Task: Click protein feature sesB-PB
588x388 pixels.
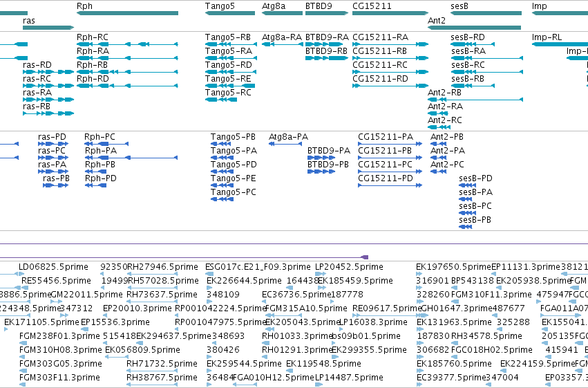Action: click(x=466, y=227)
